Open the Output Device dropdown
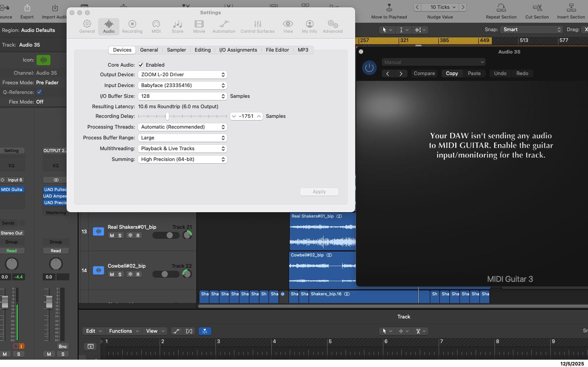Screen dimensions: 588x367 [182, 75]
